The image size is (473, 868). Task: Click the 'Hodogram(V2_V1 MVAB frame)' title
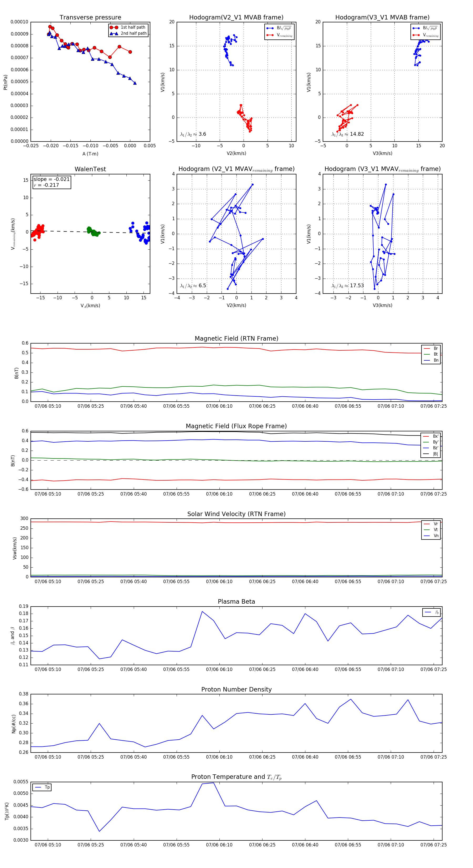pyautogui.click(x=236, y=18)
